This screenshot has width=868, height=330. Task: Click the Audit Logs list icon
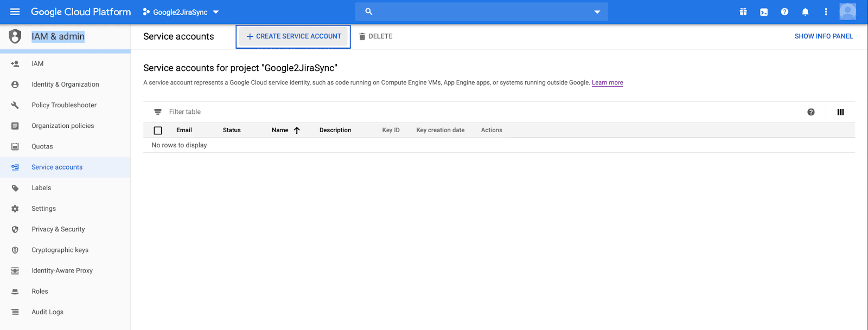click(15, 312)
